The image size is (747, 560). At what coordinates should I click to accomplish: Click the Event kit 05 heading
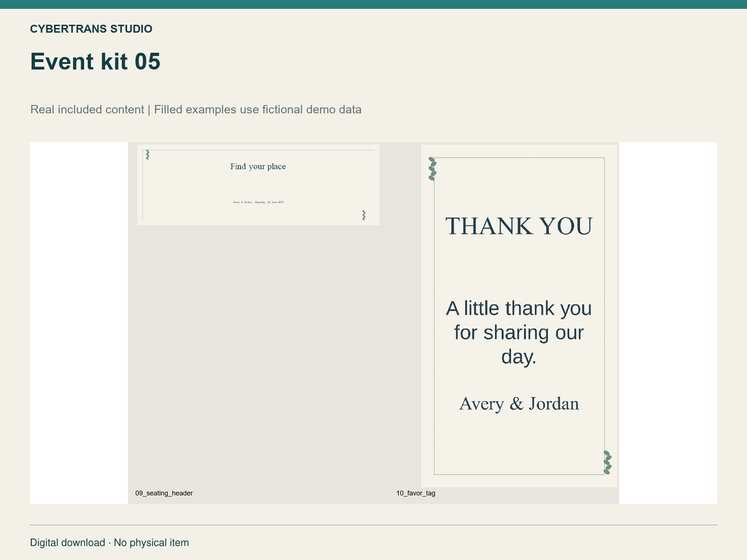pyautogui.click(x=95, y=62)
